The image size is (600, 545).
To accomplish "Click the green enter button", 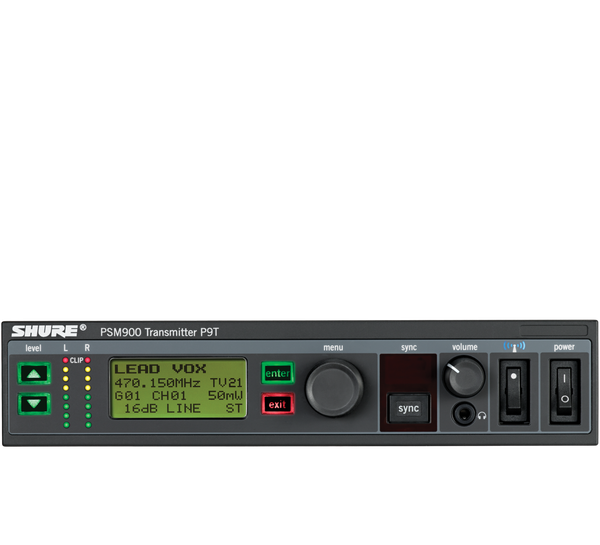I will click(x=278, y=373).
